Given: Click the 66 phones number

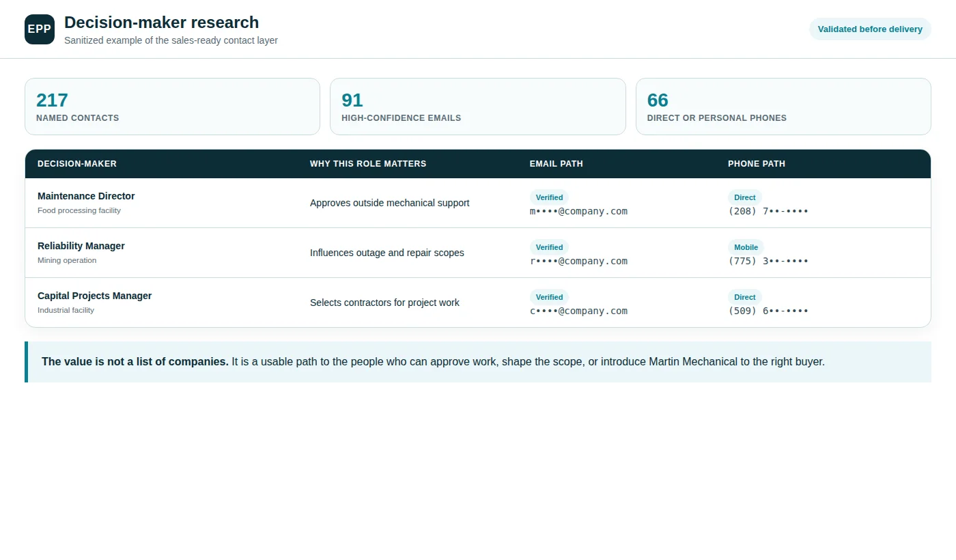Looking at the screenshot, I should (658, 100).
